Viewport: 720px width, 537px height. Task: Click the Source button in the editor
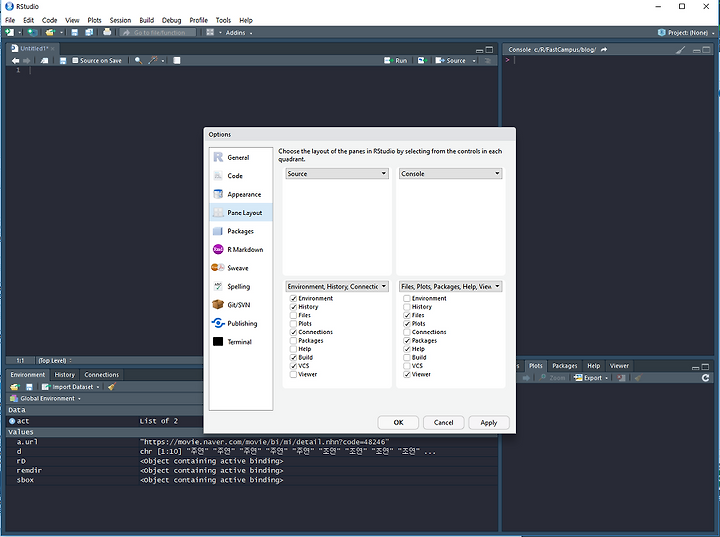point(450,61)
